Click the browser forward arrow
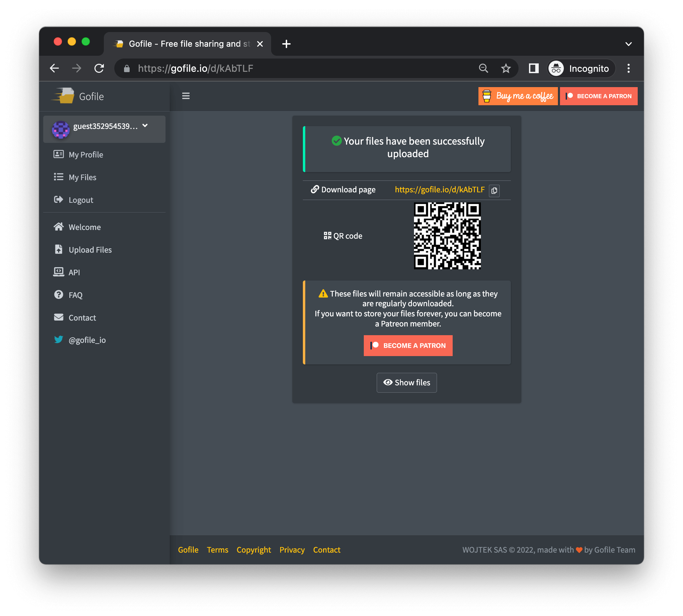 click(x=77, y=68)
